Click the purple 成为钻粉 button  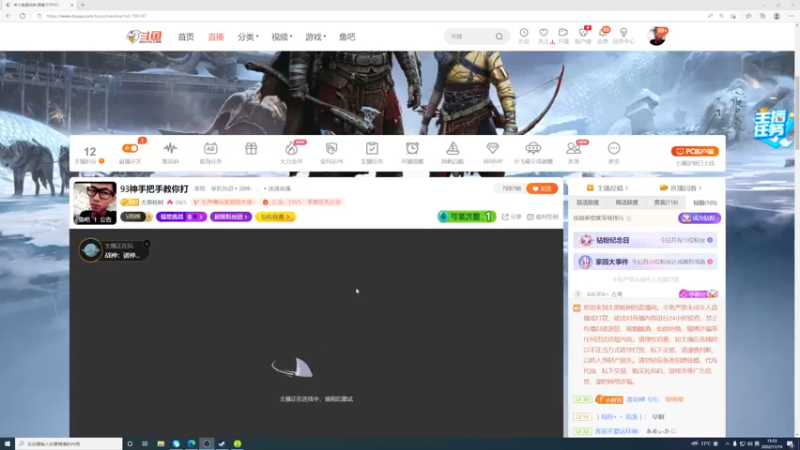(x=699, y=218)
